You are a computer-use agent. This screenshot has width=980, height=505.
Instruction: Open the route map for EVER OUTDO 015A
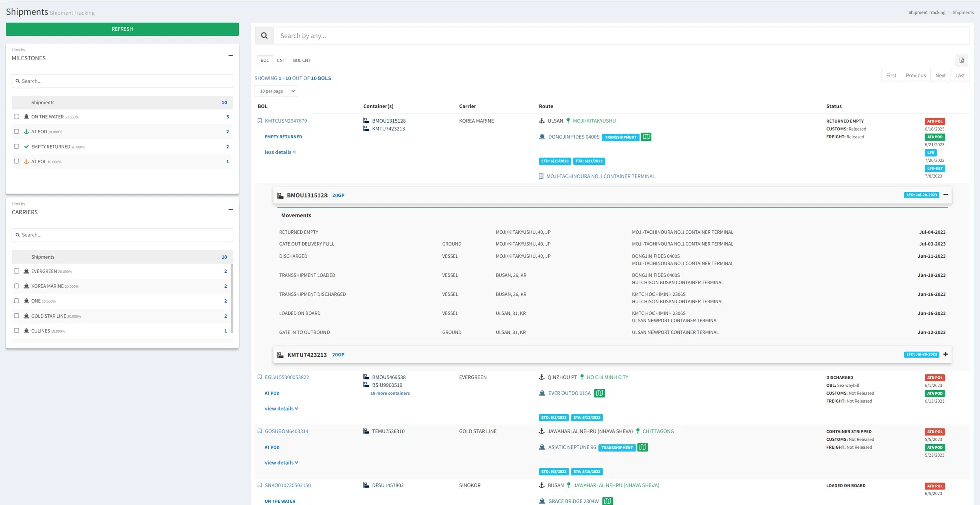click(599, 393)
